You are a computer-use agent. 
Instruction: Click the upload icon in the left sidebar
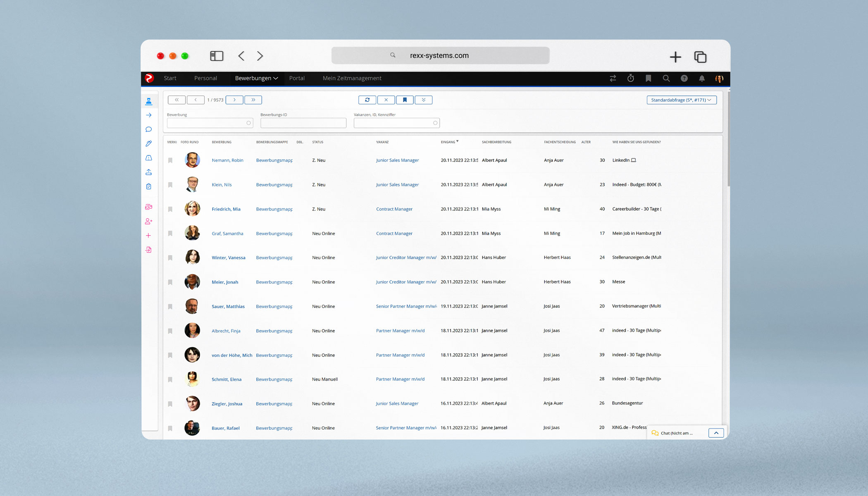click(149, 172)
